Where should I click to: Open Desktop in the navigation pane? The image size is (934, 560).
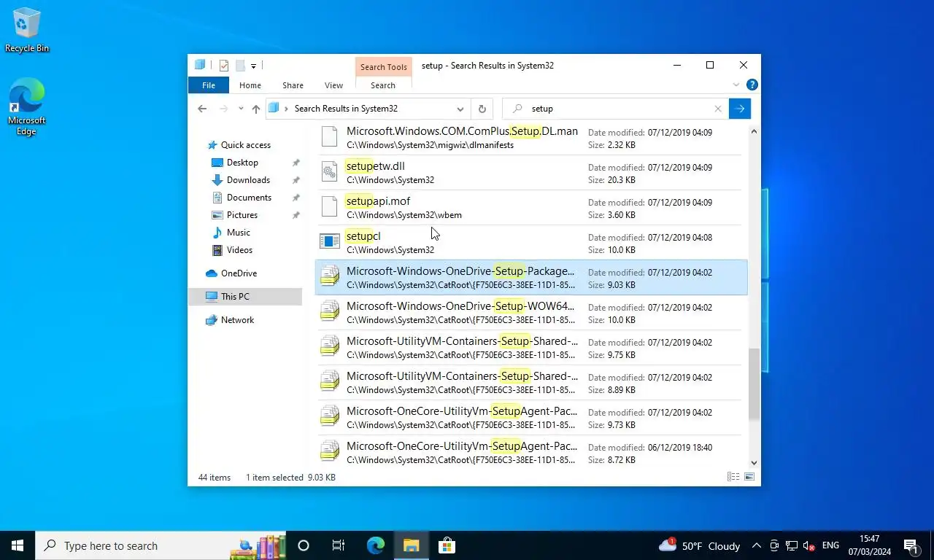(x=242, y=163)
